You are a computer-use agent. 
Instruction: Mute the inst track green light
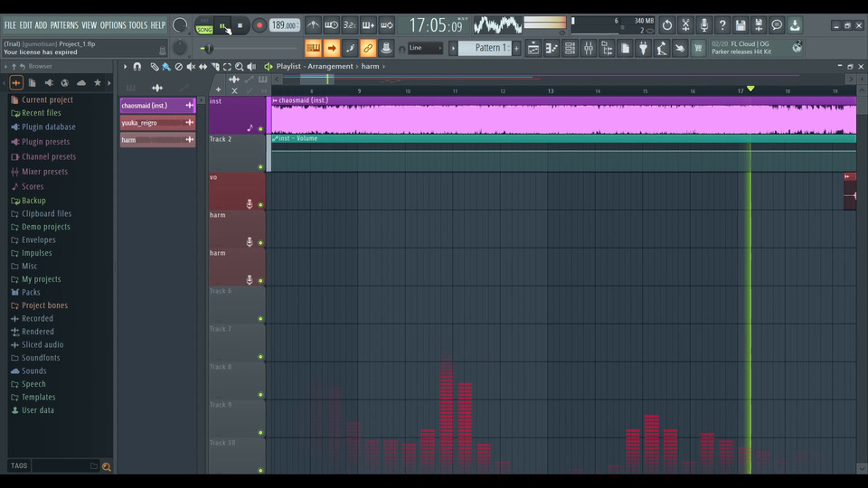point(260,129)
